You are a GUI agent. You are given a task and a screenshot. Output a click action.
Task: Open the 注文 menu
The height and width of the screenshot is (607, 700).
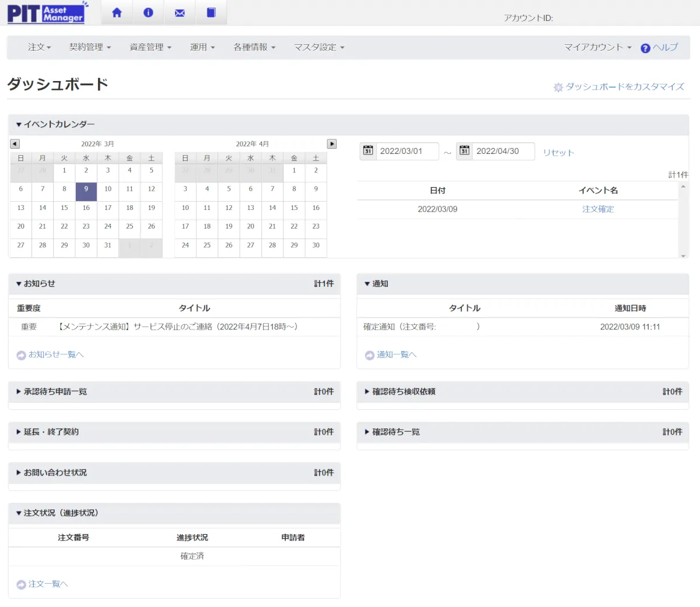(39, 47)
